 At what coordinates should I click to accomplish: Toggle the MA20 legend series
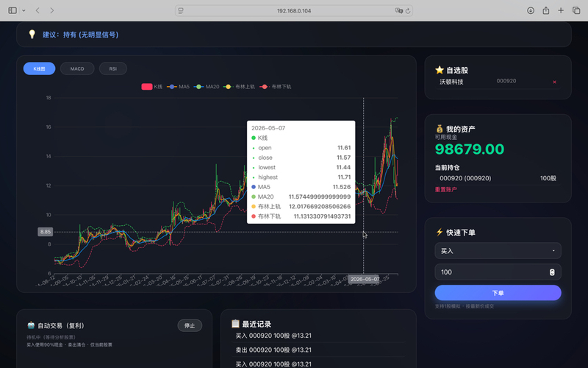coord(207,87)
